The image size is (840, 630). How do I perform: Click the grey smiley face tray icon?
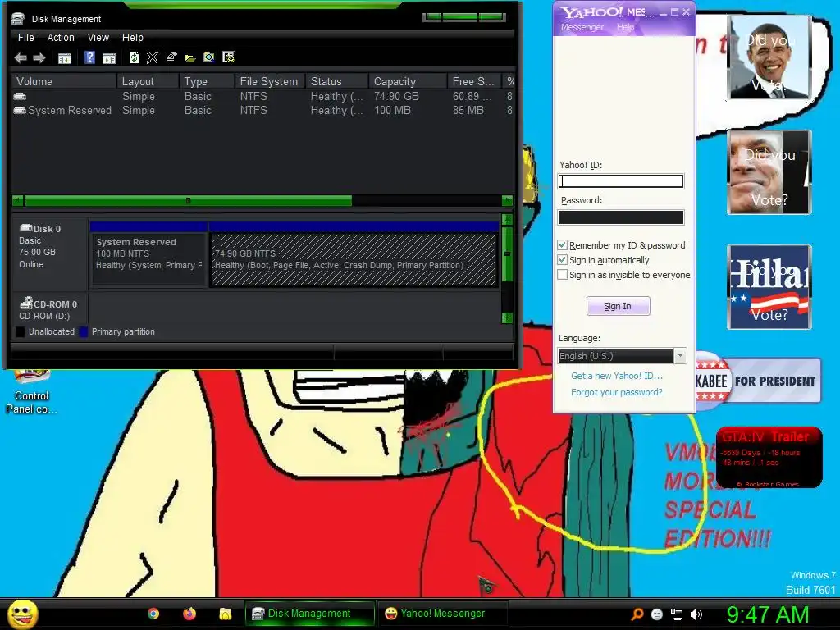[657, 614]
